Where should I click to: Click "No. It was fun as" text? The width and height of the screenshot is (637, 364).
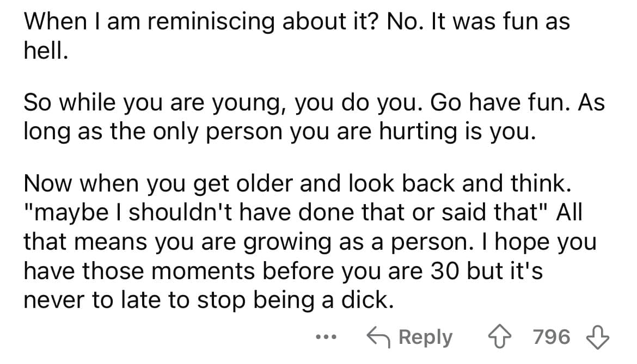tap(478, 22)
